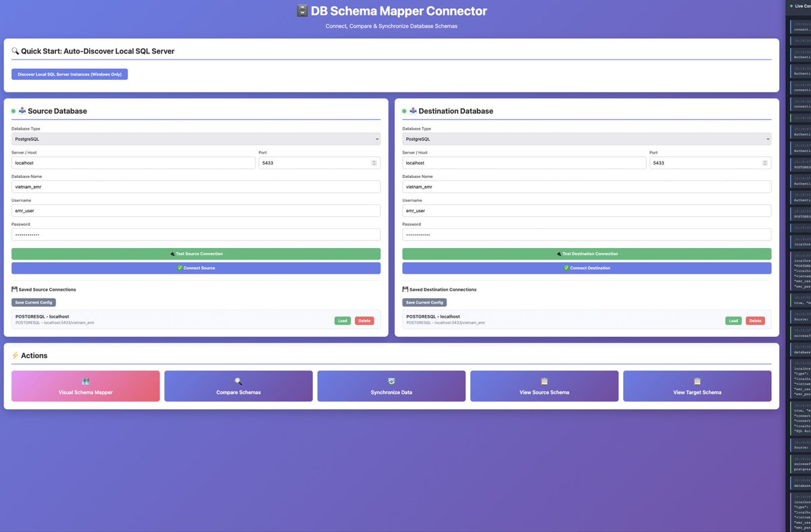Expand the Destination Database Type selector

pyautogui.click(x=587, y=139)
